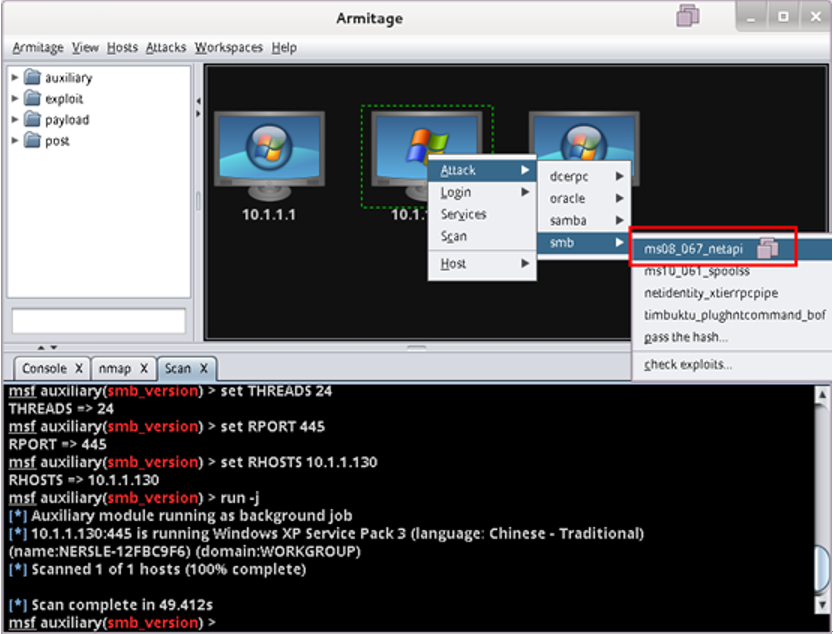Choose Scan in the host context menu
The height and width of the screenshot is (634, 833).
tap(482, 236)
